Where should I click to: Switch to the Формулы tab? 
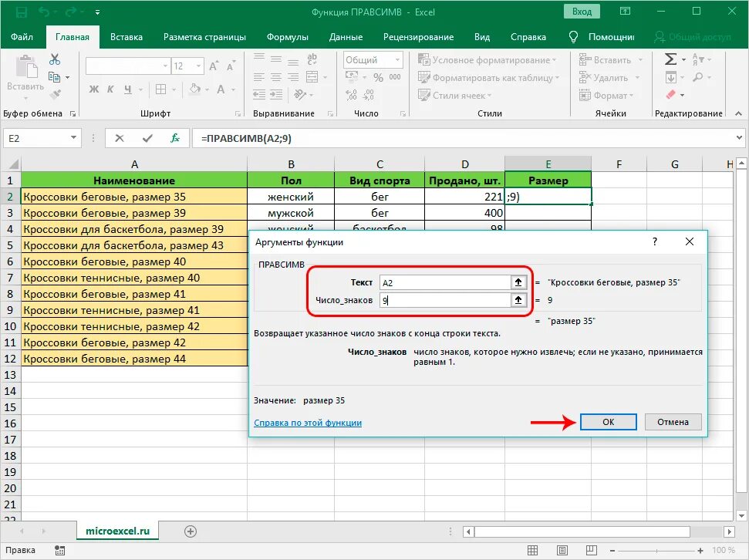click(x=287, y=37)
